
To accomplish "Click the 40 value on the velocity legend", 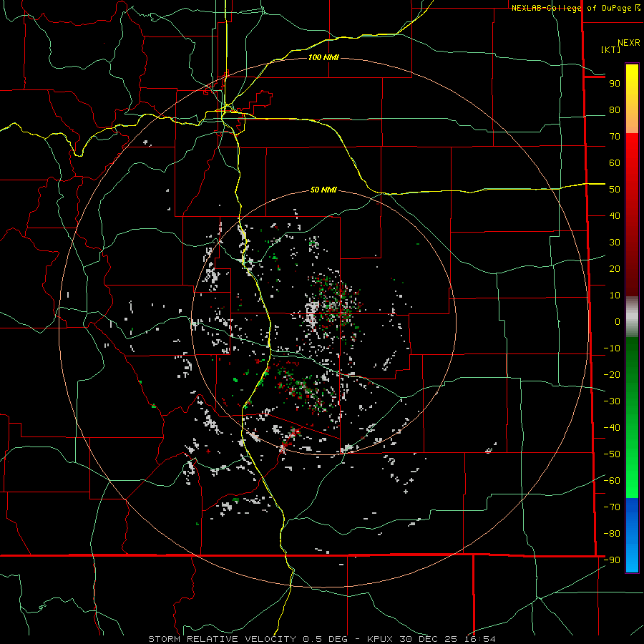I will [615, 215].
